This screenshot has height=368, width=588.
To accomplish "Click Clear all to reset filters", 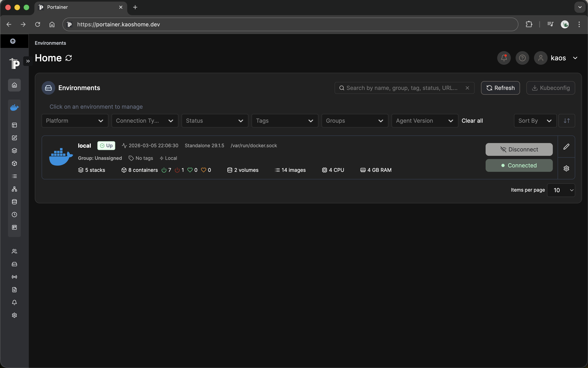I will tap(472, 120).
